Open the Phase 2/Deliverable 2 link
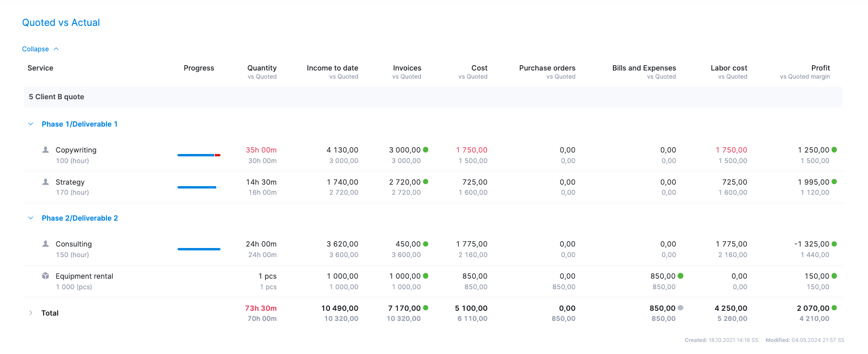Screen dimensions: 868x354 80,218
